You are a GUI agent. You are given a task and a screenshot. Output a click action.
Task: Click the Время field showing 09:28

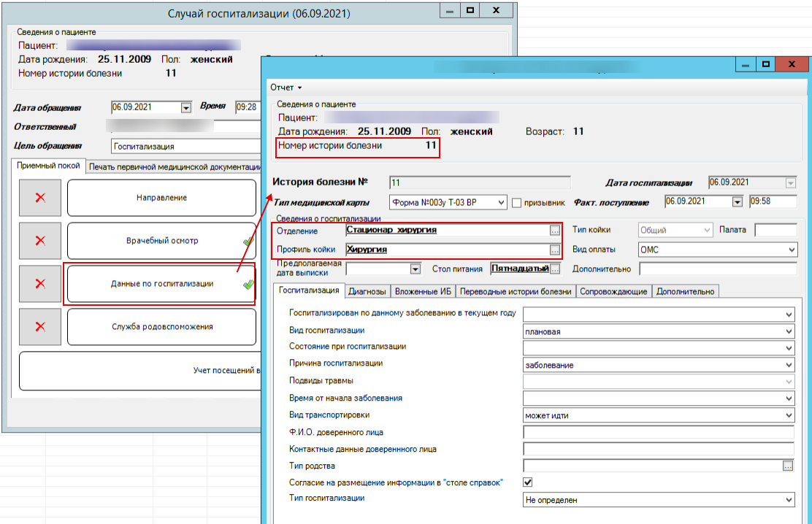248,107
